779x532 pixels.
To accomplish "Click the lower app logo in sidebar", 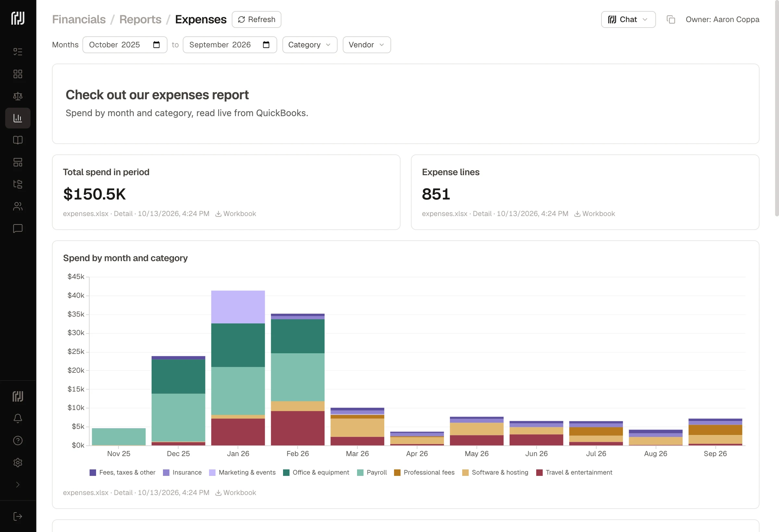I will 18,396.
